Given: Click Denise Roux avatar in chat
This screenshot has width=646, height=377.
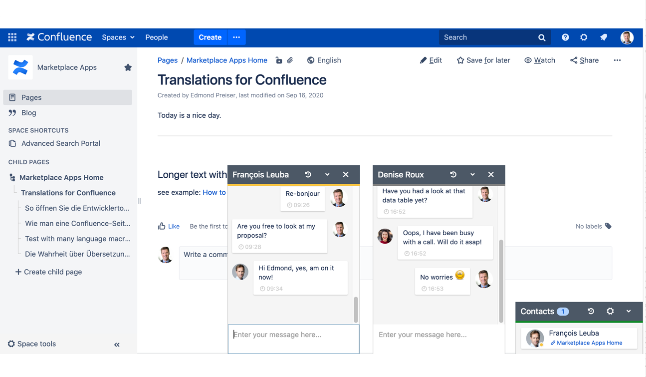Looking at the screenshot, I should tap(385, 237).
